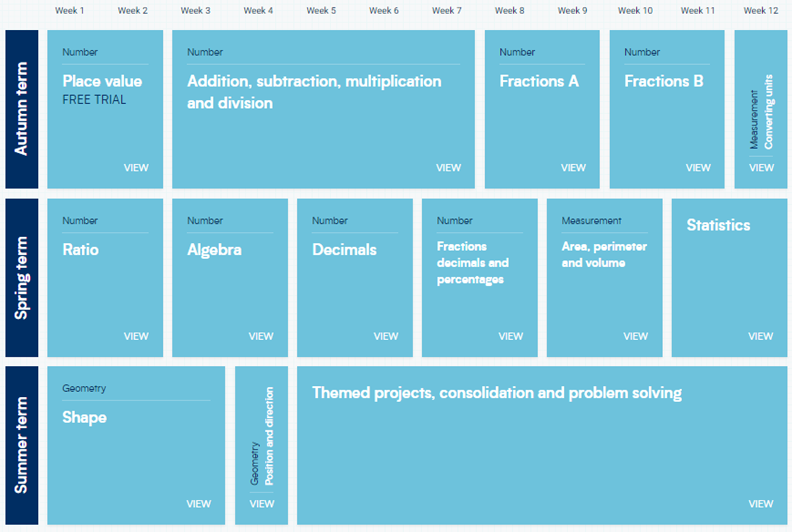Viewport: 792px width, 532px height.
Task: Click VIEW under Decimals
Action: click(x=386, y=336)
